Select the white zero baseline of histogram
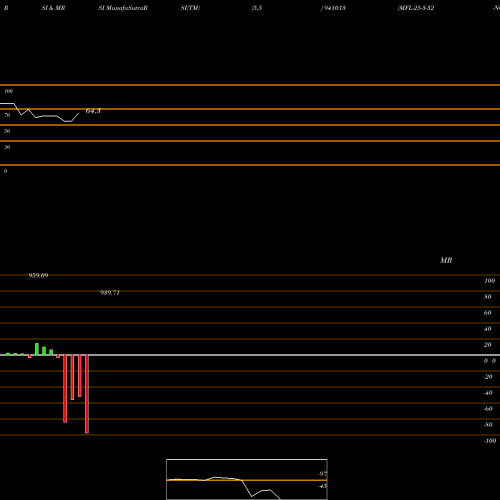The image size is (500, 500). coord(250,355)
